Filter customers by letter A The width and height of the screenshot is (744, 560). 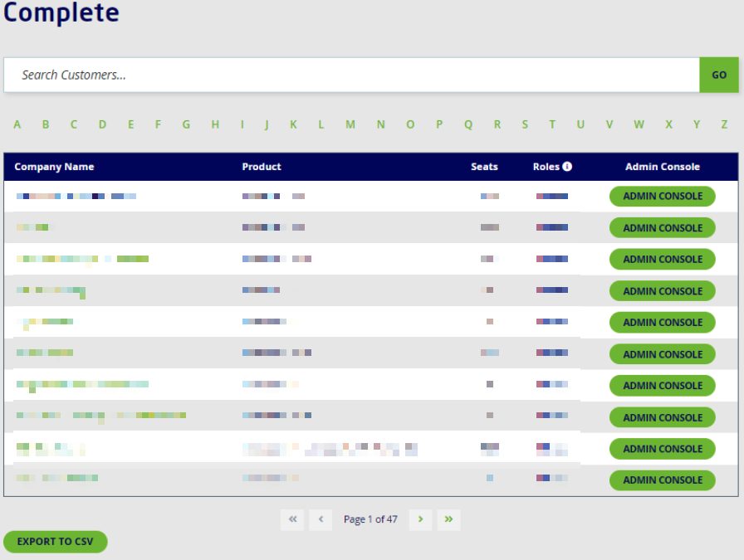(x=17, y=124)
